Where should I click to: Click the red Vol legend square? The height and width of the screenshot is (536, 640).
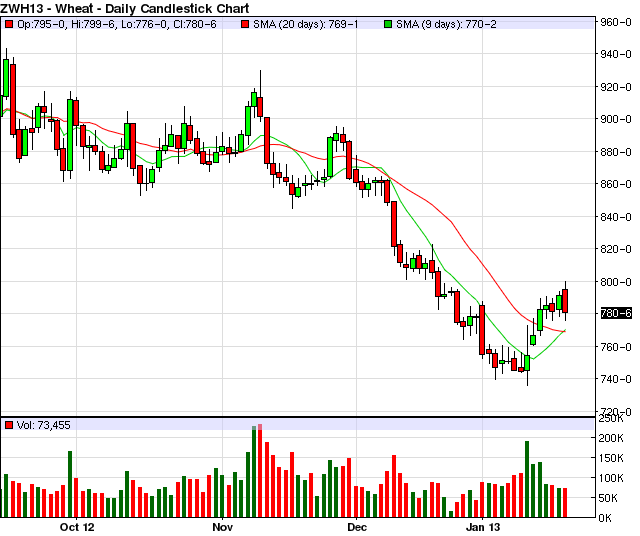(x=8, y=425)
